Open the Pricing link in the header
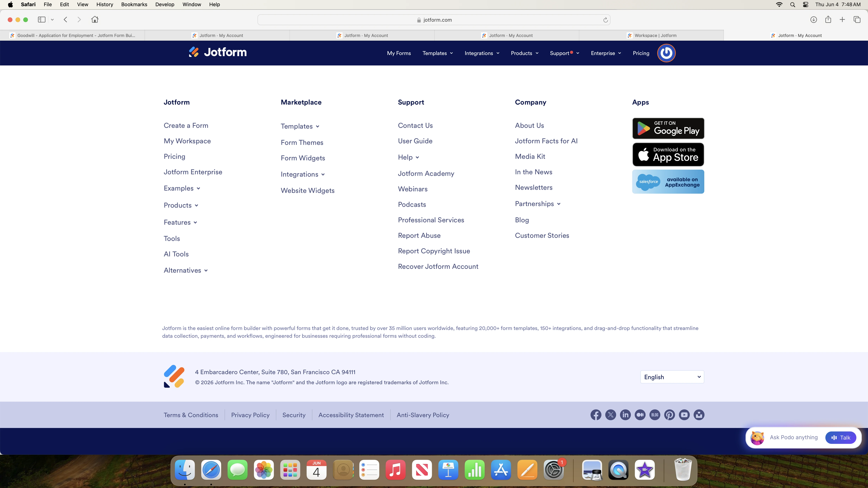The width and height of the screenshot is (868, 488). pos(641,53)
